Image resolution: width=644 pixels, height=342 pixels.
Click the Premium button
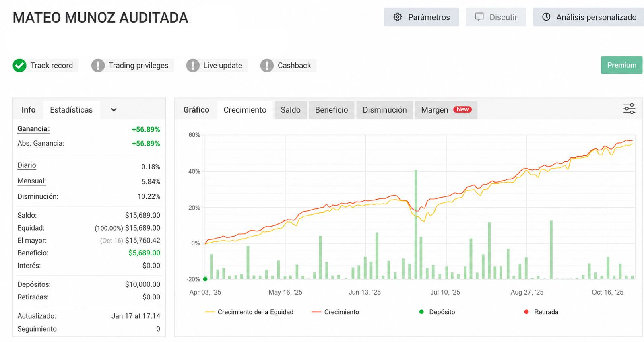pyautogui.click(x=621, y=65)
